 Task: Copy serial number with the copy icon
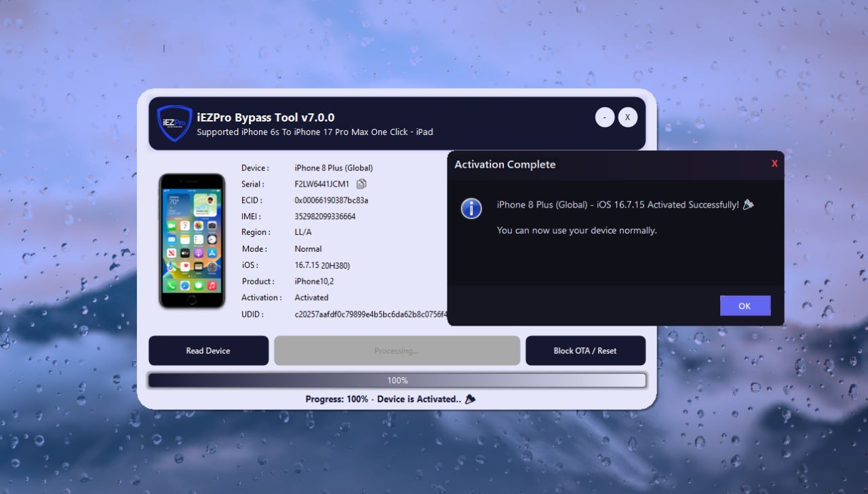coord(361,184)
